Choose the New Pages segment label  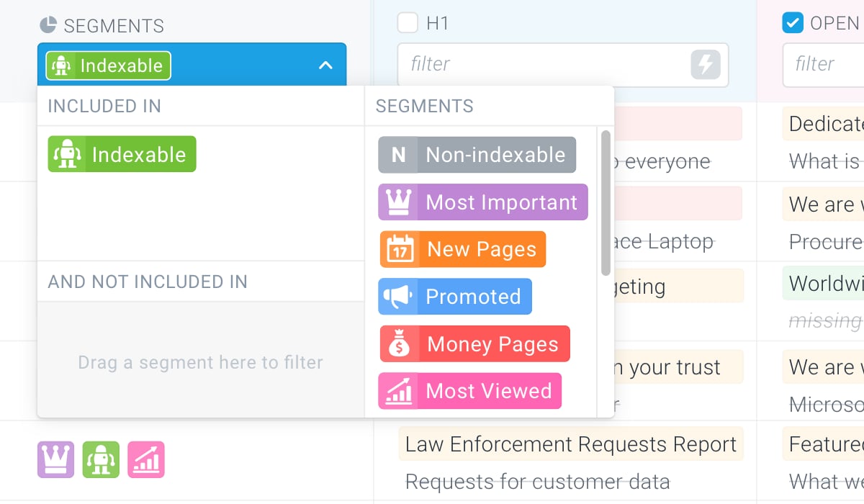pyautogui.click(x=482, y=249)
